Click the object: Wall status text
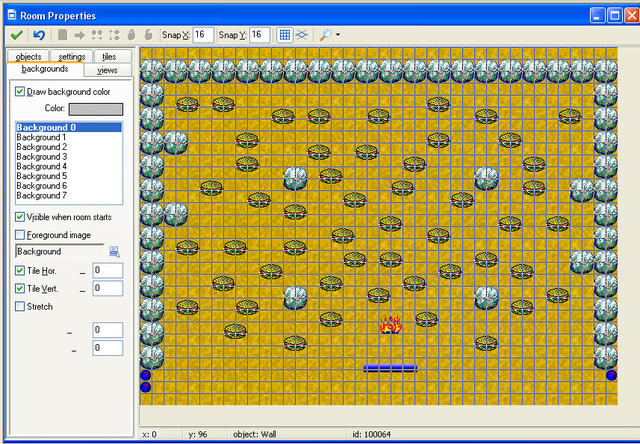The height and width of the screenshot is (444, 640). tap(254, 434)
